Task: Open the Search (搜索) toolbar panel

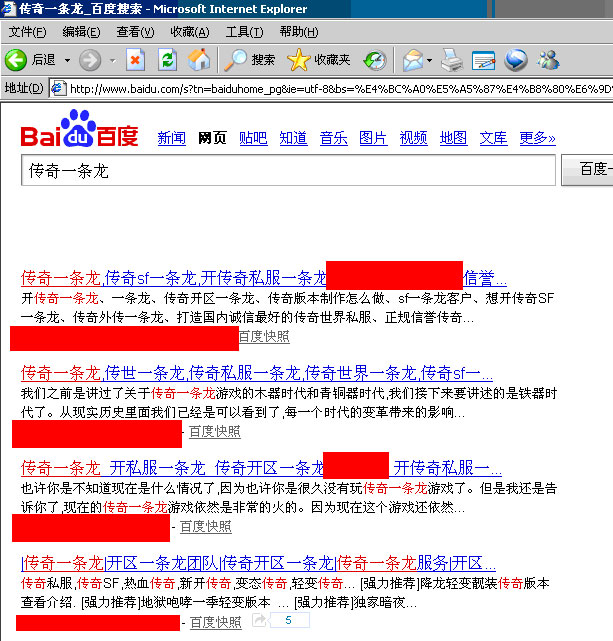Action: click(x=249, y=60)
